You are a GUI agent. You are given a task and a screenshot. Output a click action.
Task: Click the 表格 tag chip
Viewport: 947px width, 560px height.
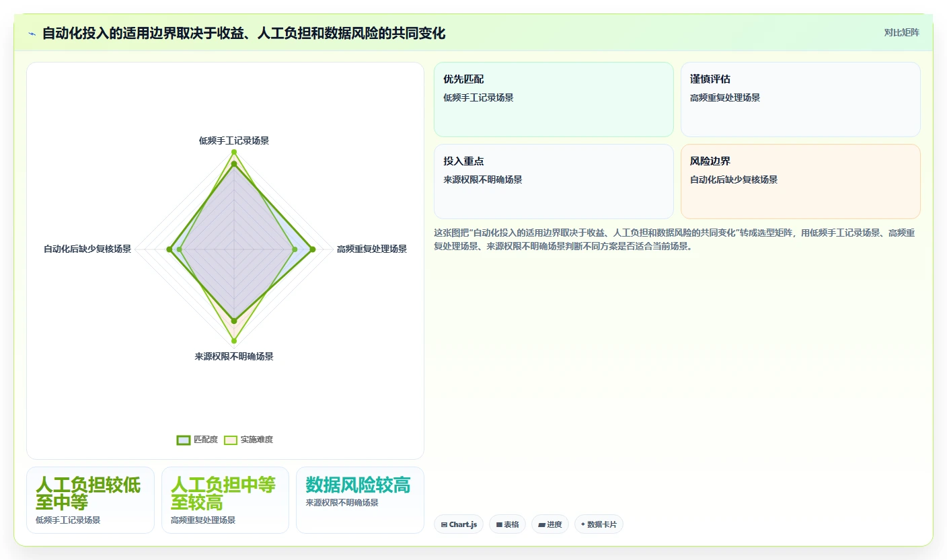pyautogui.click(x=507, y=524)
